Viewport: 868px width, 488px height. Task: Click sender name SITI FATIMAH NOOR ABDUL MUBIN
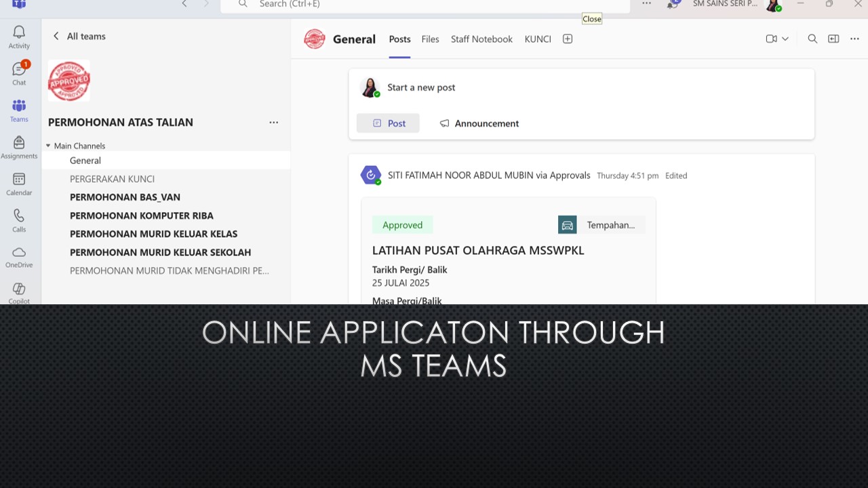coord(460,176)
